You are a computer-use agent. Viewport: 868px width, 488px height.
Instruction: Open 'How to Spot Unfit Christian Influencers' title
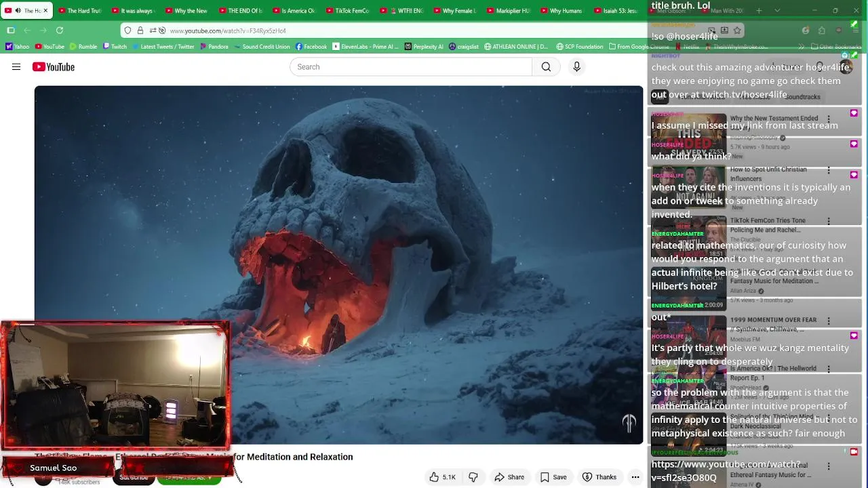(x=768, y=174)
